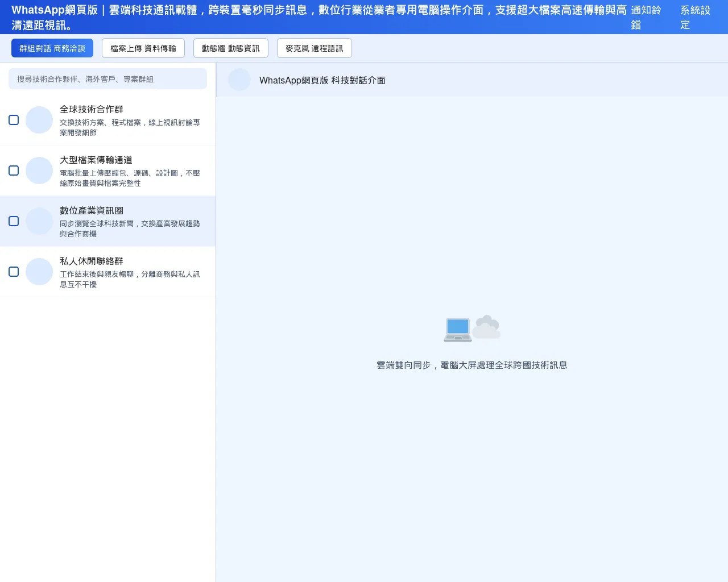The height and width of the screenshot is (582, 728).
Task: Click the top banner title WhatsApp網頁版｜雲端科技通訊載體
Action: [x=320, y=18]
